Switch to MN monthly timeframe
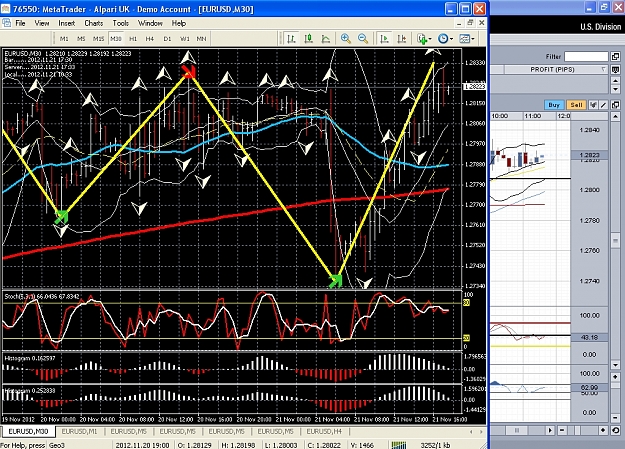This screenshot has height=449, width=625. 201,39
